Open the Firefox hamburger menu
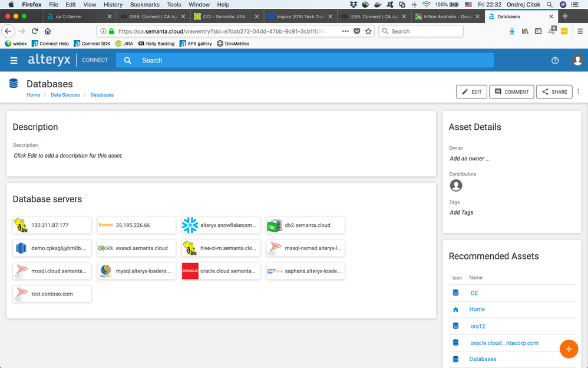The width and height of the screenshot is (588, 368). [x=580, y=31]
